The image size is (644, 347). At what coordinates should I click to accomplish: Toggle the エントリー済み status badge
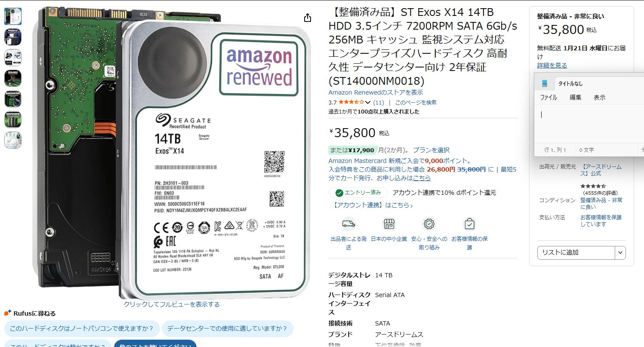[358, 193]
